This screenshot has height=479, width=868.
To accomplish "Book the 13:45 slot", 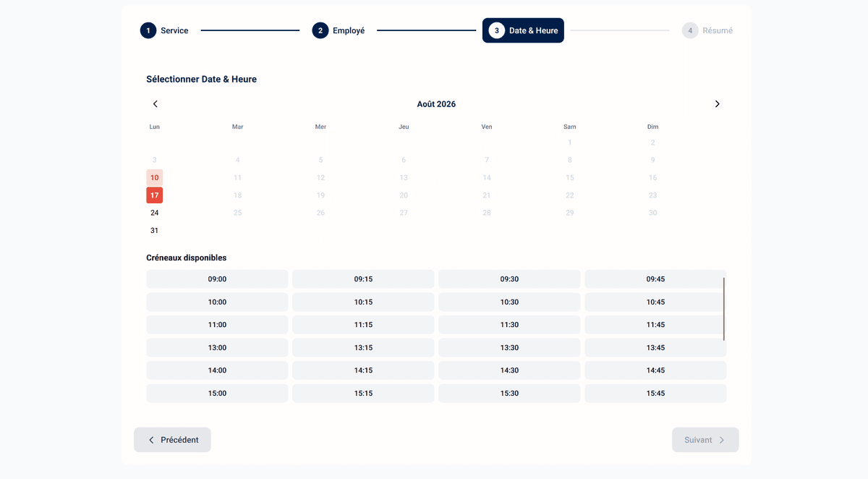I will 655,347.
